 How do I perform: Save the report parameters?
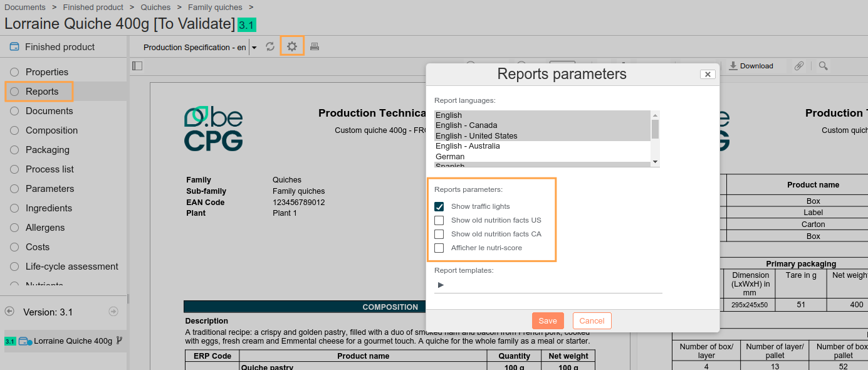pos(548,320)
